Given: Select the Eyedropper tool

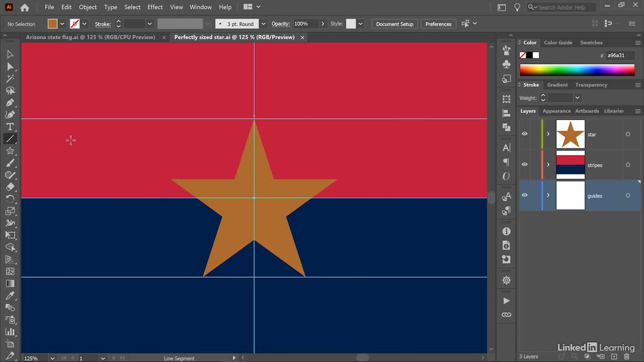Looking at the screenshot, I should click(x=10, y=296).
